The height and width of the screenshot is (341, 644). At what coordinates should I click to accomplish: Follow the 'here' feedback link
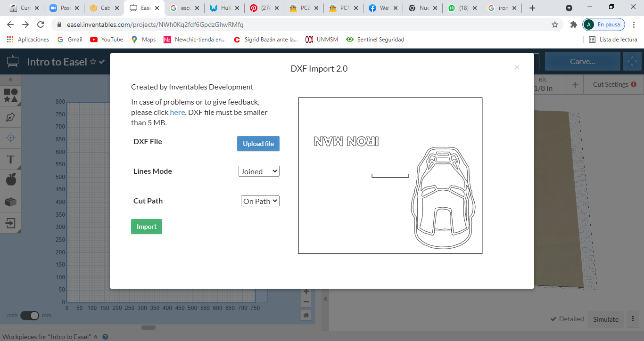tap(177, 112)
